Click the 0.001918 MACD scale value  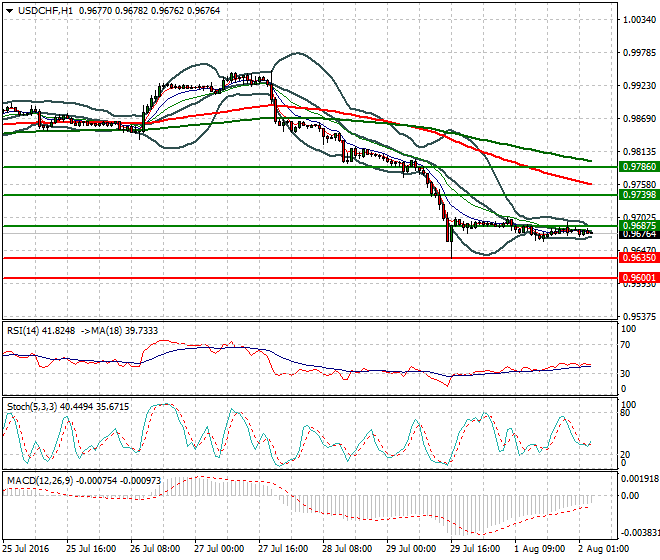pyautogui.click(x=640, y=479)
